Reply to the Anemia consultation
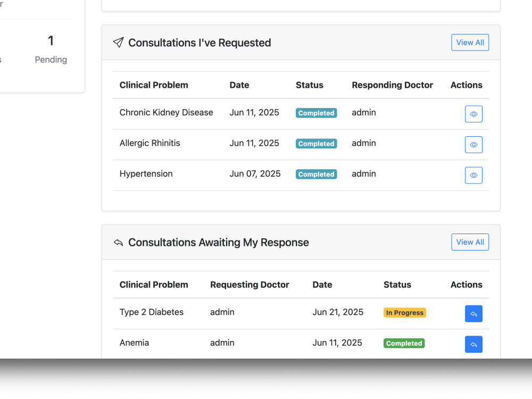The width and height of the screenshot is (532, 399). pos(473,344)
